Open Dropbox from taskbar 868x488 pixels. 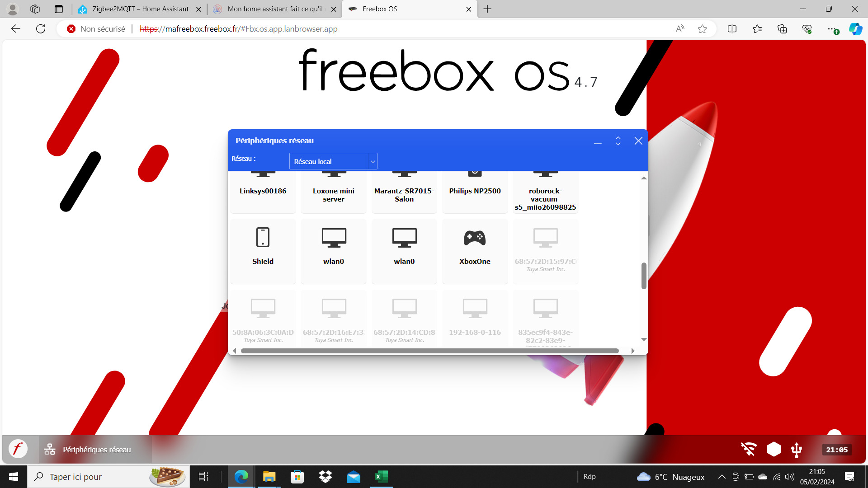pos(325,477)
